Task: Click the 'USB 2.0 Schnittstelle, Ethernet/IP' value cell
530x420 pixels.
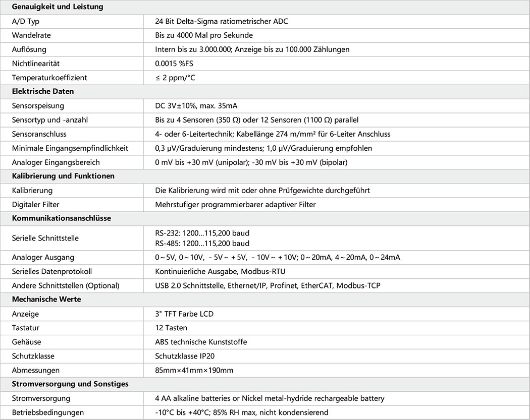Action: [x=268, y=285]
